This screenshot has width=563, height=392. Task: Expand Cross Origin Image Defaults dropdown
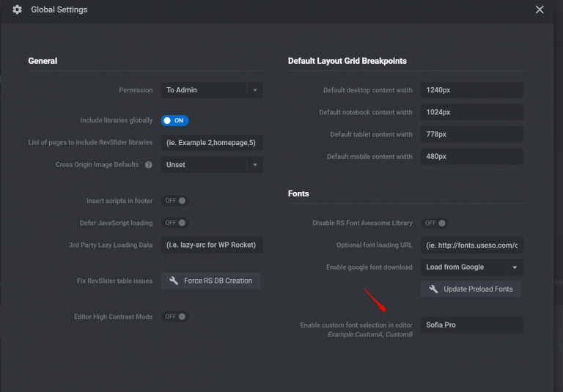211,165
